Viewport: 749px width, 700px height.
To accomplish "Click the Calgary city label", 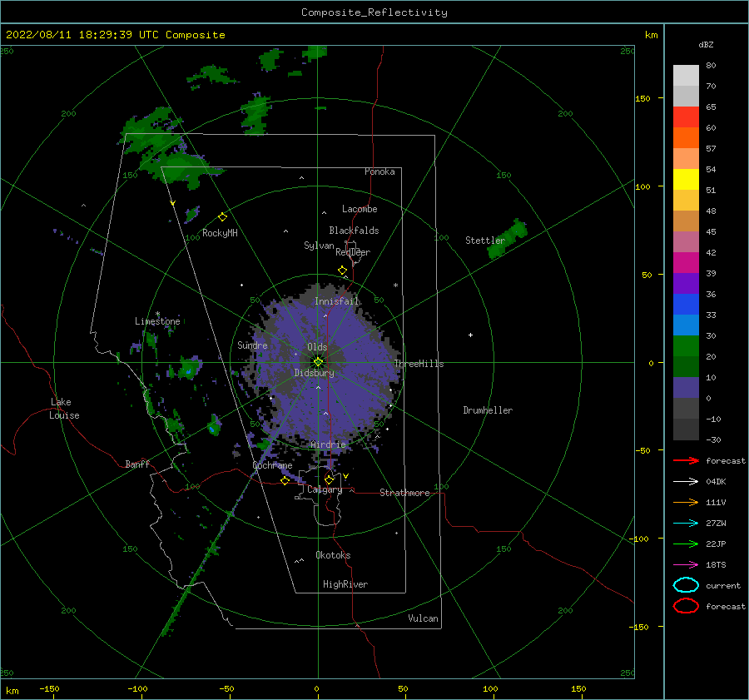I will pos(325,489).
